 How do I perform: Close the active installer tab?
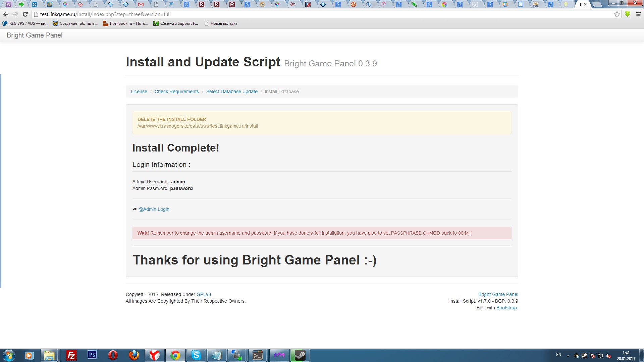click(585, 4)
